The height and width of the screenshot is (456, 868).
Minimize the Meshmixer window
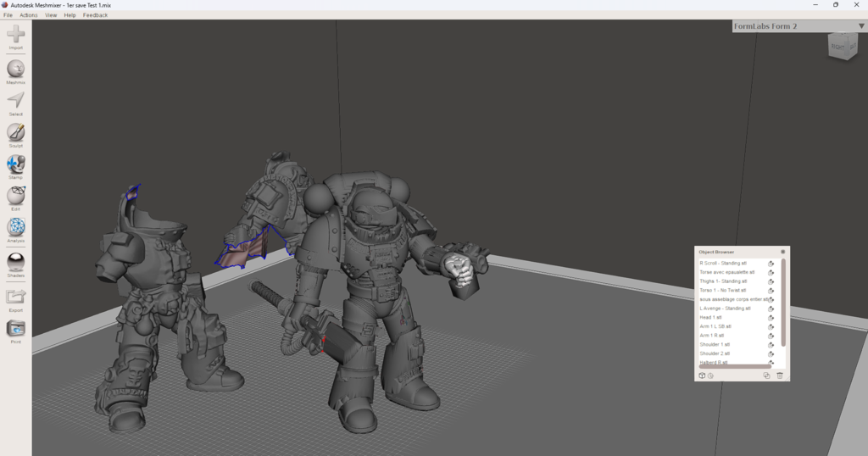coord(815,4)
